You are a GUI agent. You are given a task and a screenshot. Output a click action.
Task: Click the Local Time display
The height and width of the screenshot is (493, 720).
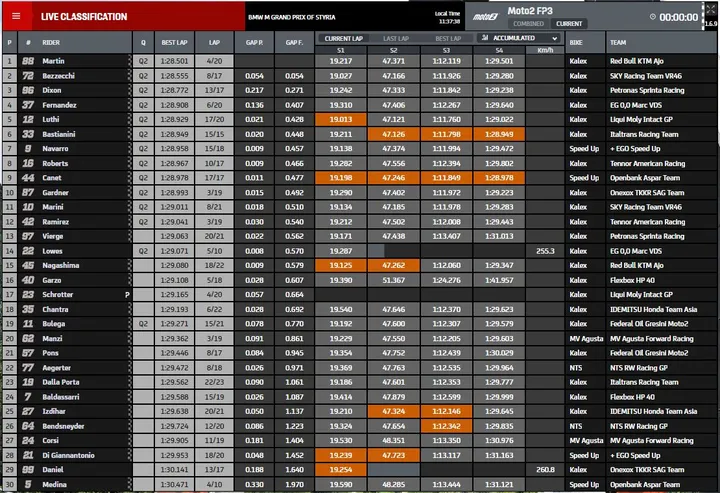[x=448, y=17]
